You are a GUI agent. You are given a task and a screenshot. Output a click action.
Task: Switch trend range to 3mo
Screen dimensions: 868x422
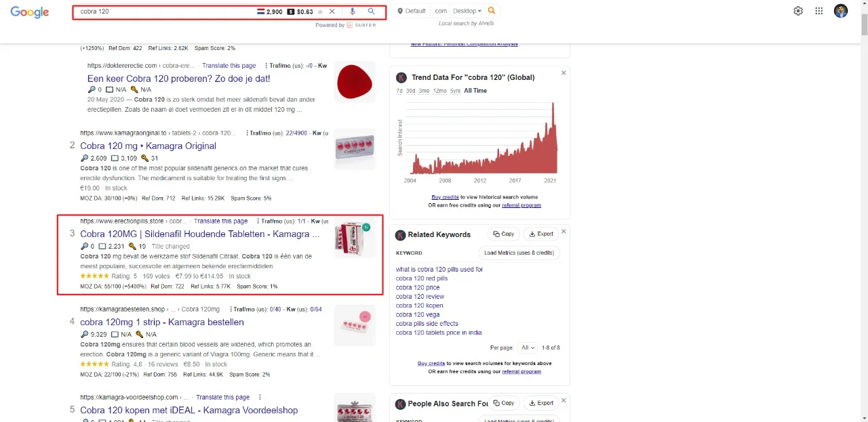[424, 91]
